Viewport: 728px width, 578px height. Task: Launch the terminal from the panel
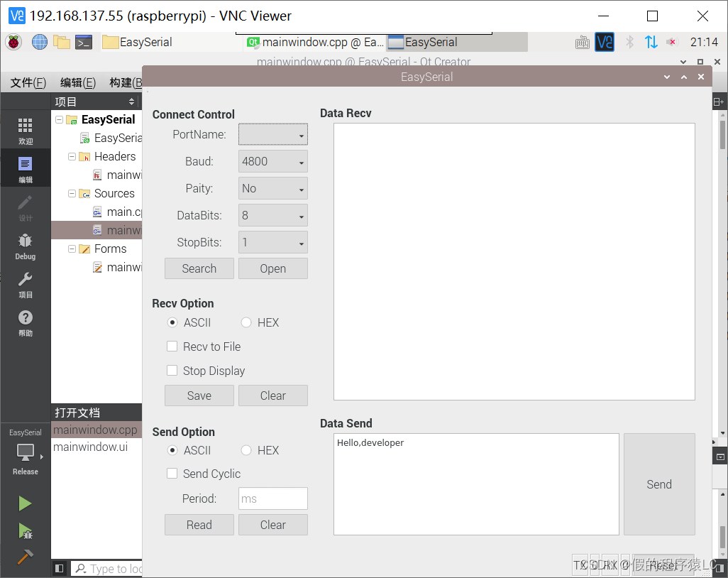click(84, 43)
